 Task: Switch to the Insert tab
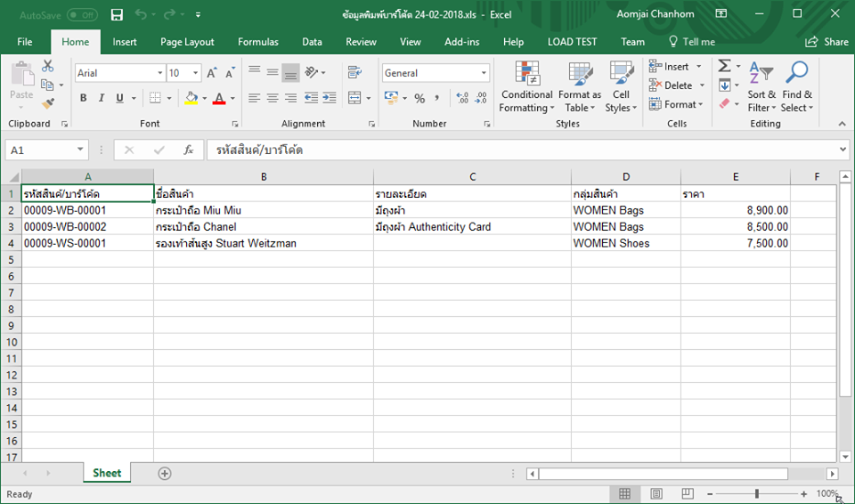[125, 42]
